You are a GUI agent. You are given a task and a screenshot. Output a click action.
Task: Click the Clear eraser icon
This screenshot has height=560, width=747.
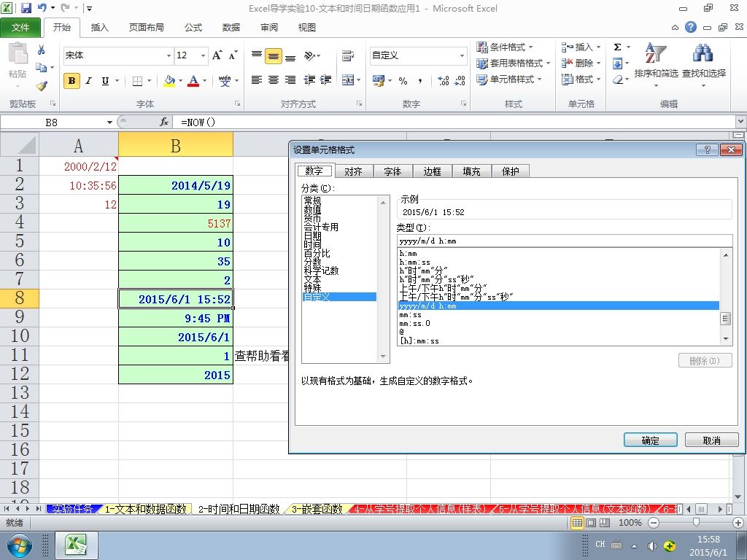point(617,79)
